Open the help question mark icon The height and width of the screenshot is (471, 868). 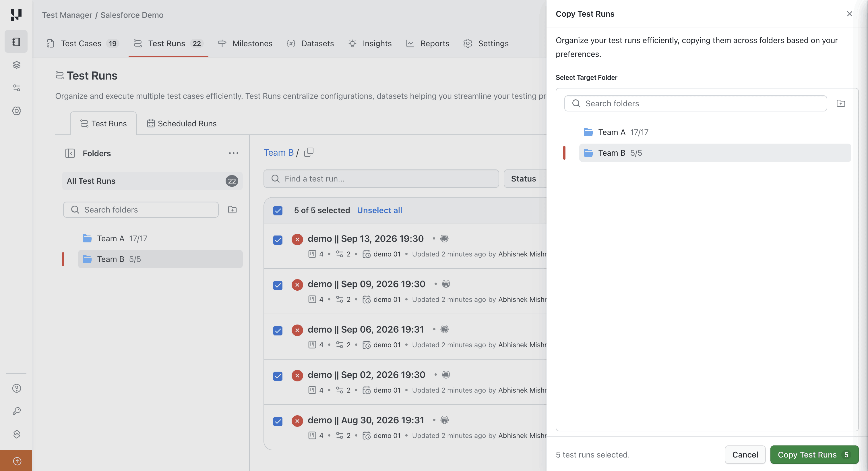pos(17,388)
